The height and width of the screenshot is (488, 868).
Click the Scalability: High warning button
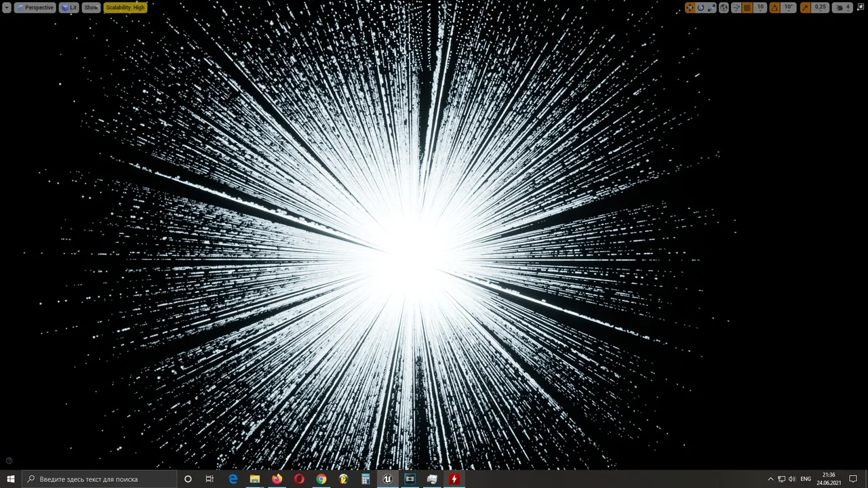125,7
